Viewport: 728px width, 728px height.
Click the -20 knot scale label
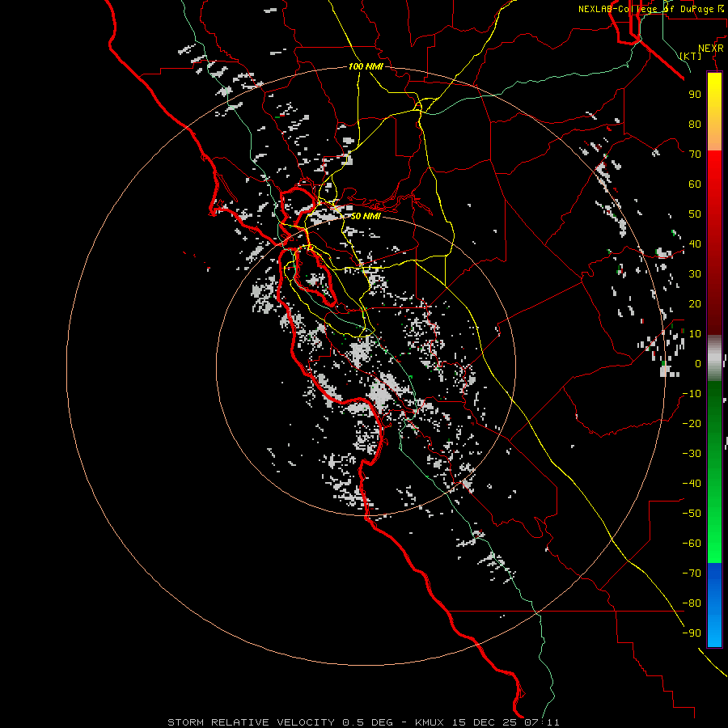(692, 423)
